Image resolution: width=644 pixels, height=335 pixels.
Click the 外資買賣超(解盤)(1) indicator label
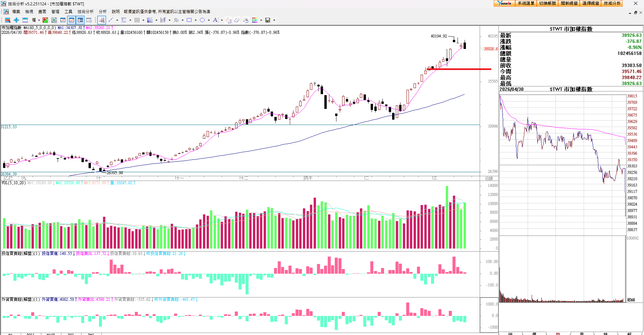[21, 299]
